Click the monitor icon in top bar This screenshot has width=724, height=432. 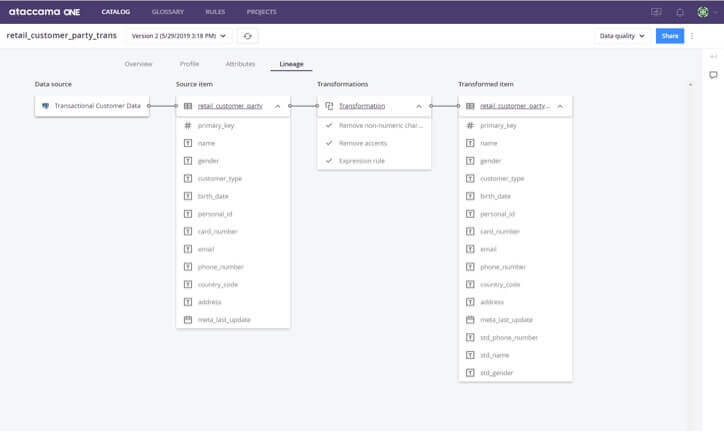coord(656,12)
